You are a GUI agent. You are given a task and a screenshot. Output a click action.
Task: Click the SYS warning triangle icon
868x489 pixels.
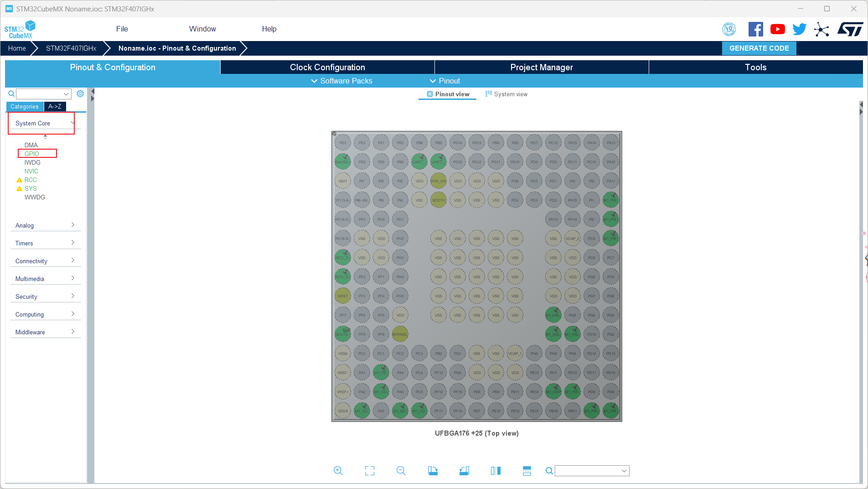(x=19, y=189)
